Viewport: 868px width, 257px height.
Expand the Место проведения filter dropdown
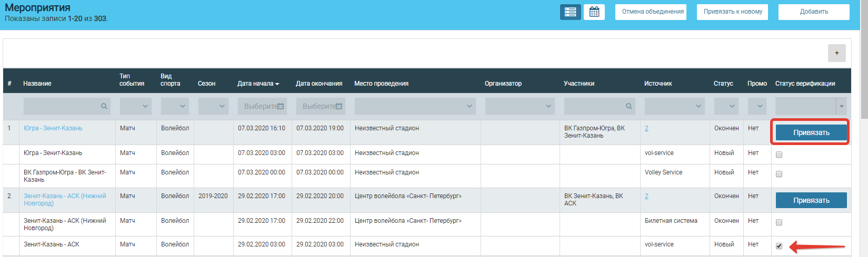pos(415,106)
